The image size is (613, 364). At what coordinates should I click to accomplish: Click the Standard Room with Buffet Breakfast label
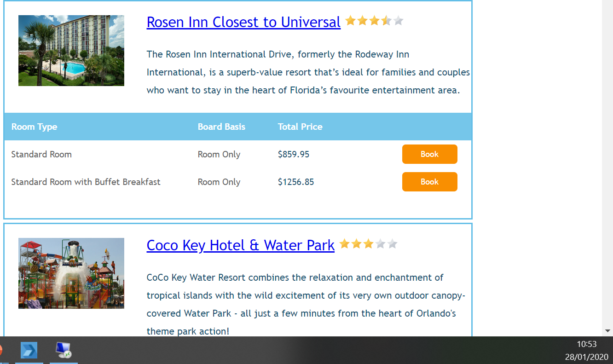[86, 182]
